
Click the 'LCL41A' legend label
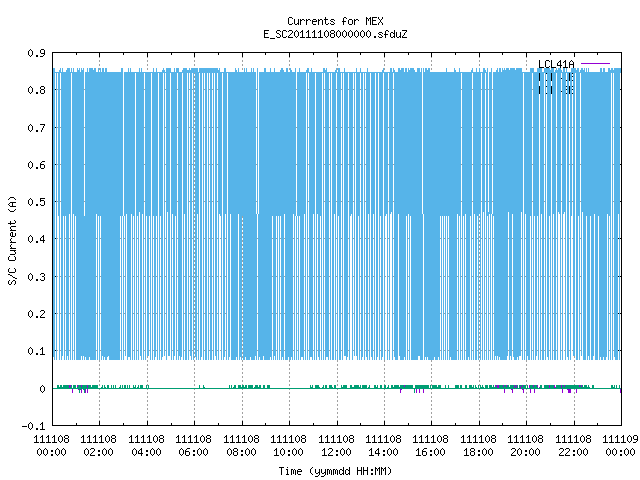pyautogui.click(x=556, y=64)
